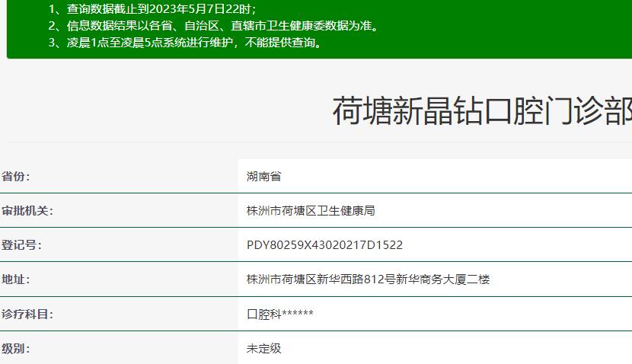Image resolution: width=632 pixels, height=364 pixels.
Task: Select the notice about 凌晨1点至凌晨5点系统维护
Action: click(x=185, y=43)
